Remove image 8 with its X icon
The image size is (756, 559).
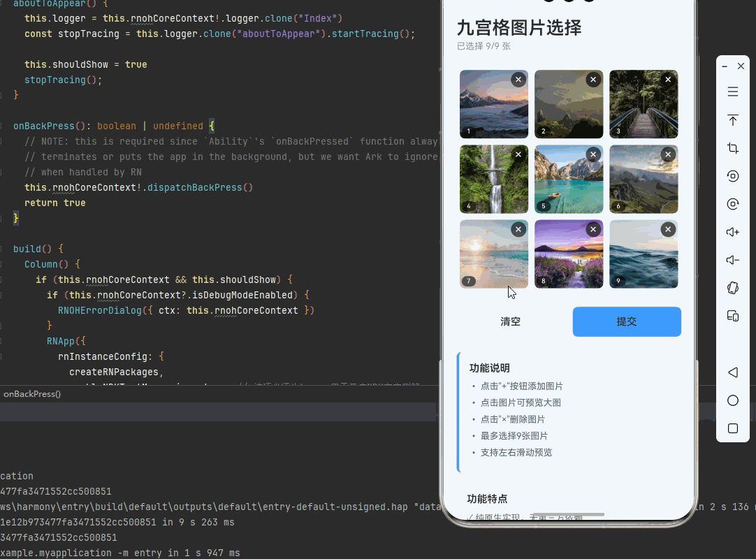[593, 230]
